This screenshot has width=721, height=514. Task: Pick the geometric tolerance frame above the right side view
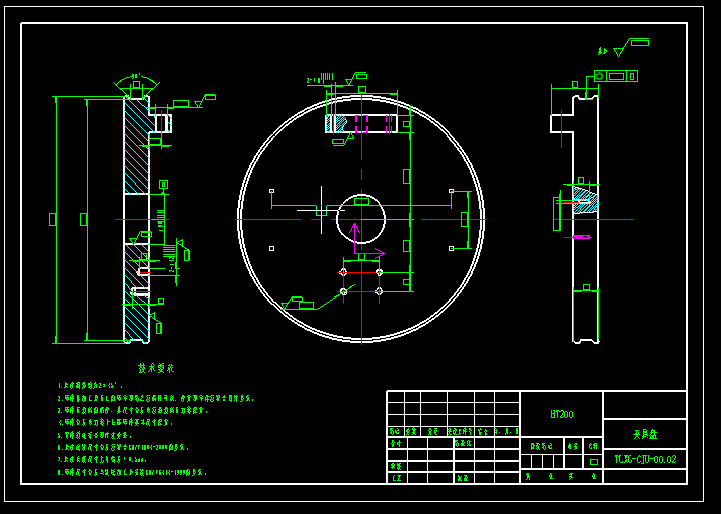click(616, 76)
